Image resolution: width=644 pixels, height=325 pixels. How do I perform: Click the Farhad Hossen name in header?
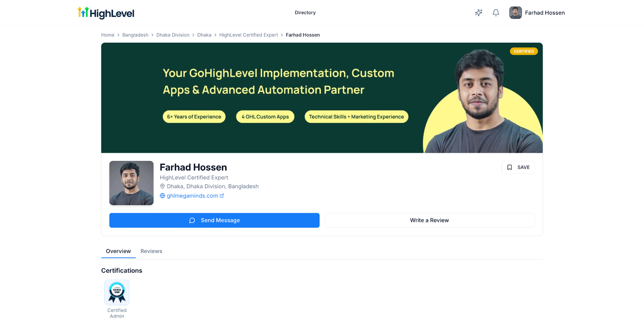545,13
